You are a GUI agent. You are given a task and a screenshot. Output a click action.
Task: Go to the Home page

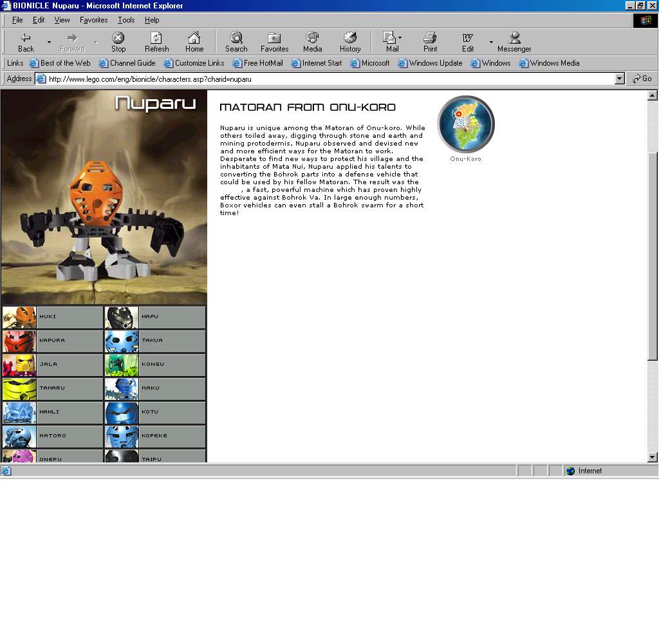click(194, 42)
